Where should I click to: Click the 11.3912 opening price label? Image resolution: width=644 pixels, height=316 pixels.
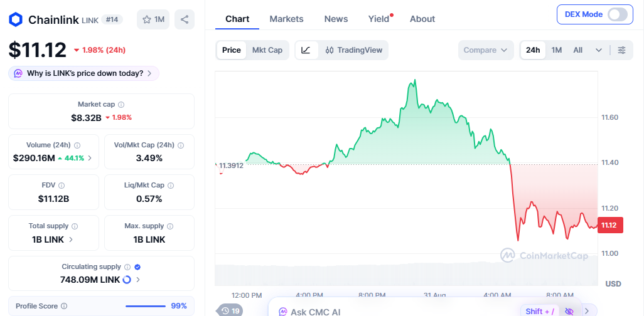231,166
